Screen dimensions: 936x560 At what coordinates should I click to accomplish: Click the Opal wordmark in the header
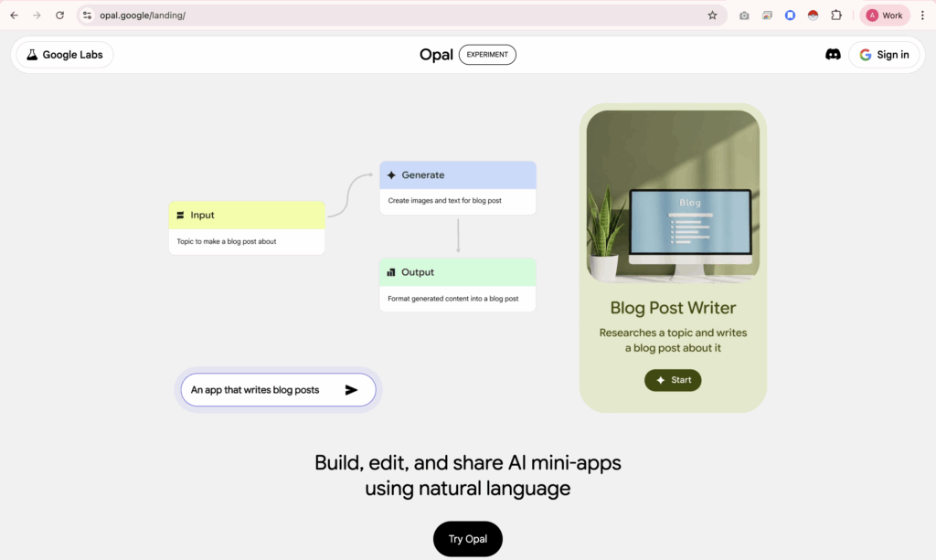[x=436, y=54]
